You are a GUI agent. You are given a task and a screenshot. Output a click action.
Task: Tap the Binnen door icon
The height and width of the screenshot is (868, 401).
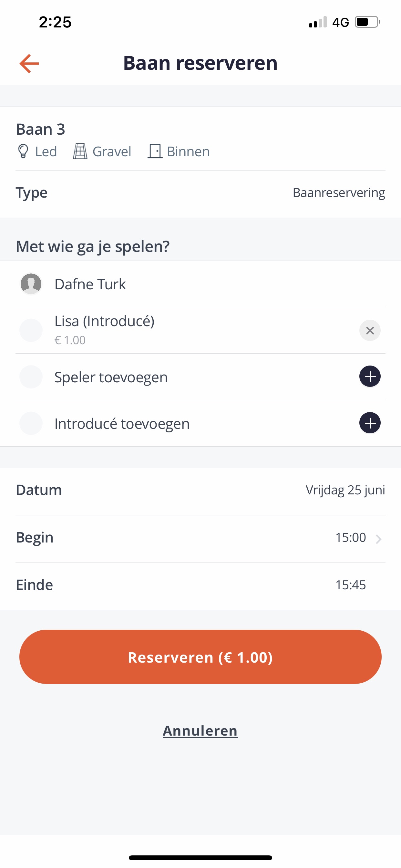tap(155, 151)
